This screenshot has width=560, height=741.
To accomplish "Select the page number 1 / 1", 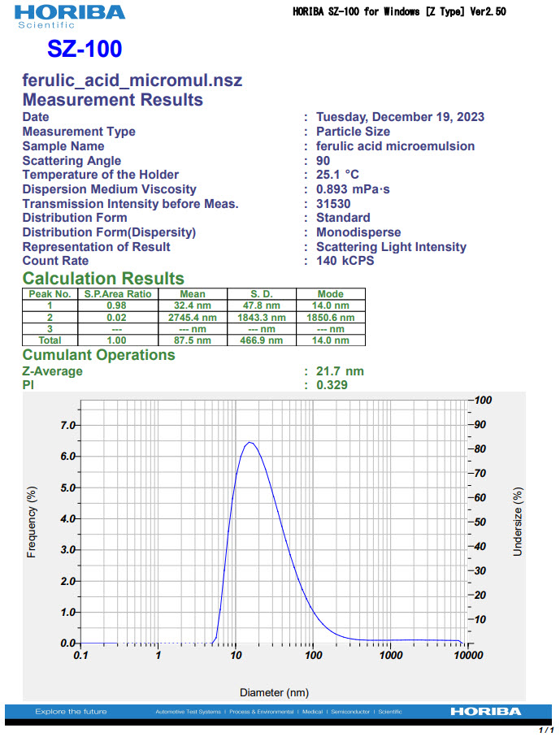I will (x=546, y=730).
